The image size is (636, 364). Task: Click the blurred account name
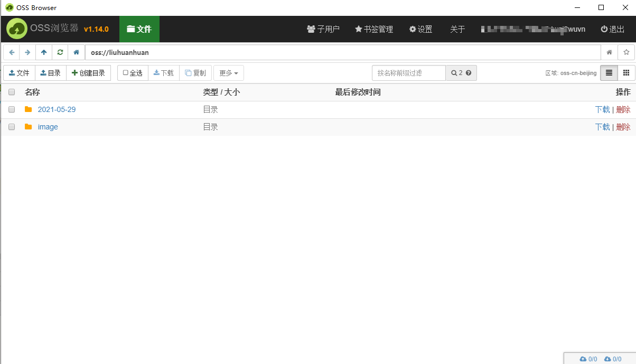click(x=533, y=29)
